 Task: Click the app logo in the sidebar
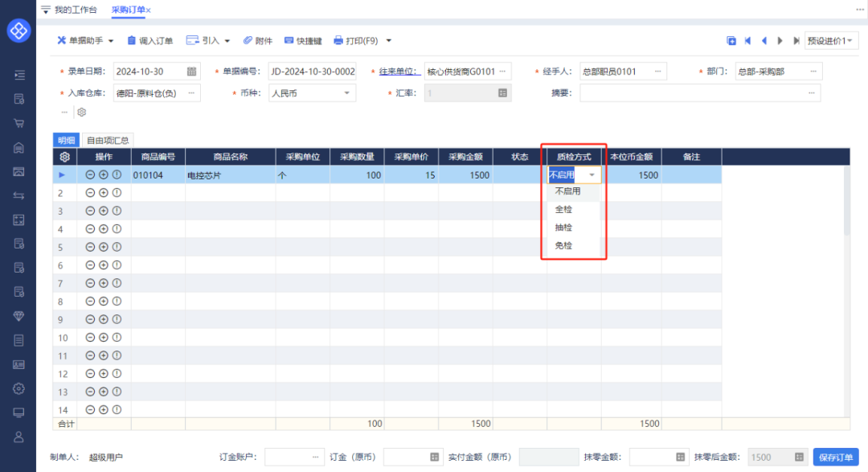click(18, 30)
